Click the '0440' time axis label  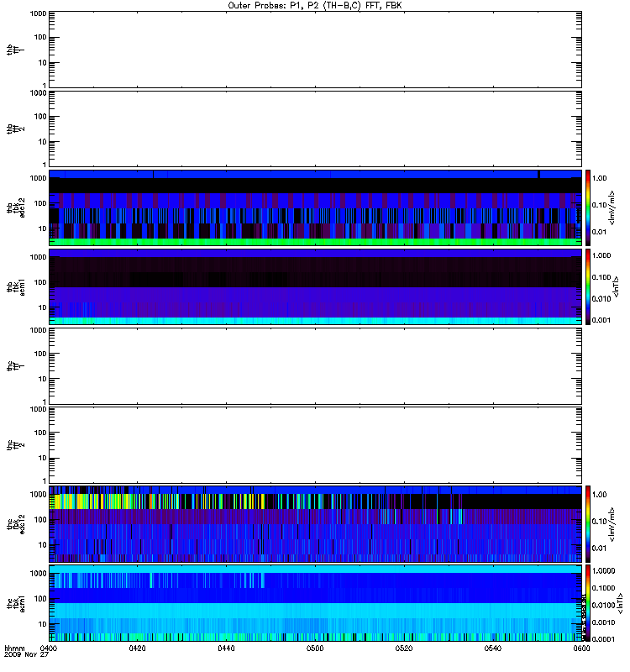point(226,648)
